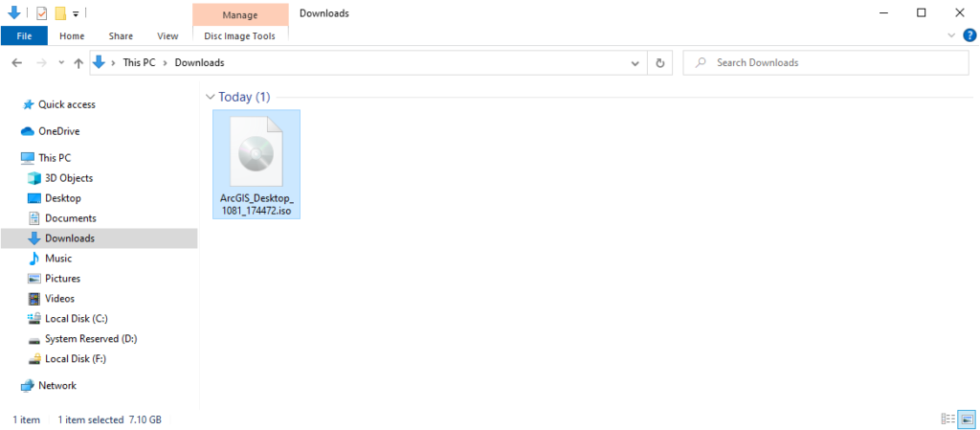The width and height of the screenshot is (980, 430).
Task: Select Network in navigation pane
Action: [57, 386]
